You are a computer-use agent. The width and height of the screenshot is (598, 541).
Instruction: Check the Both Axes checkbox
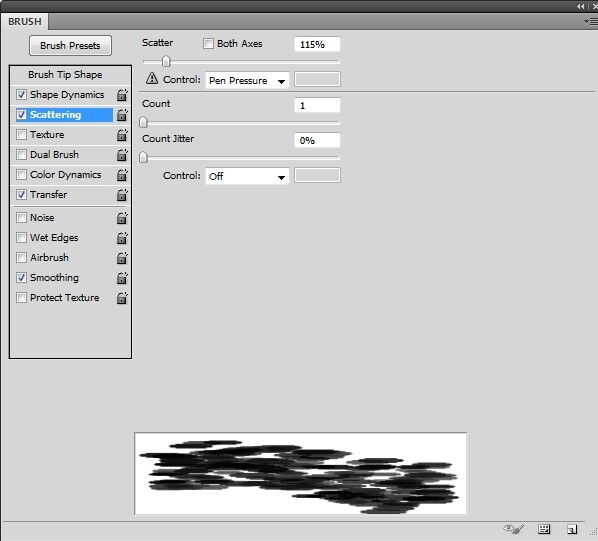[208, 43]
